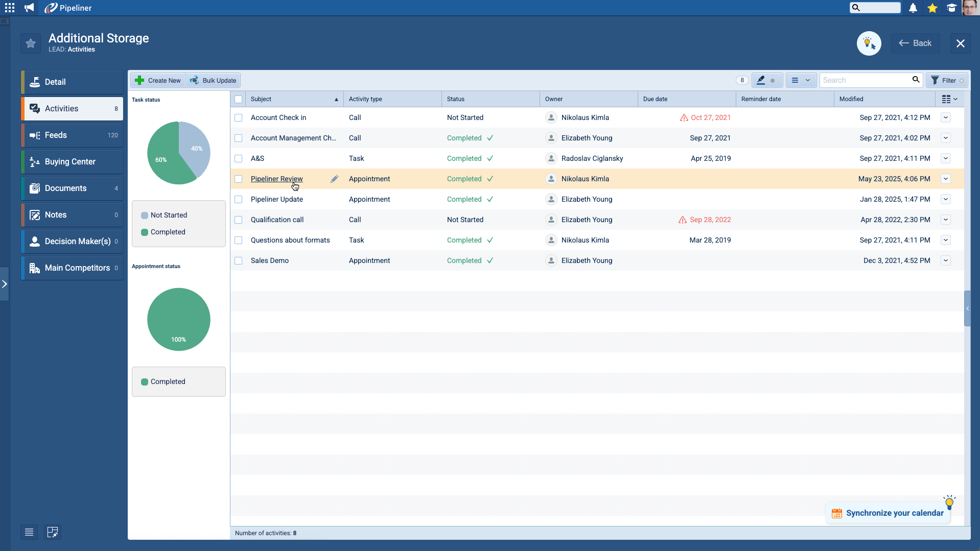Open the list view options dropdown

[x=801, y=80]
